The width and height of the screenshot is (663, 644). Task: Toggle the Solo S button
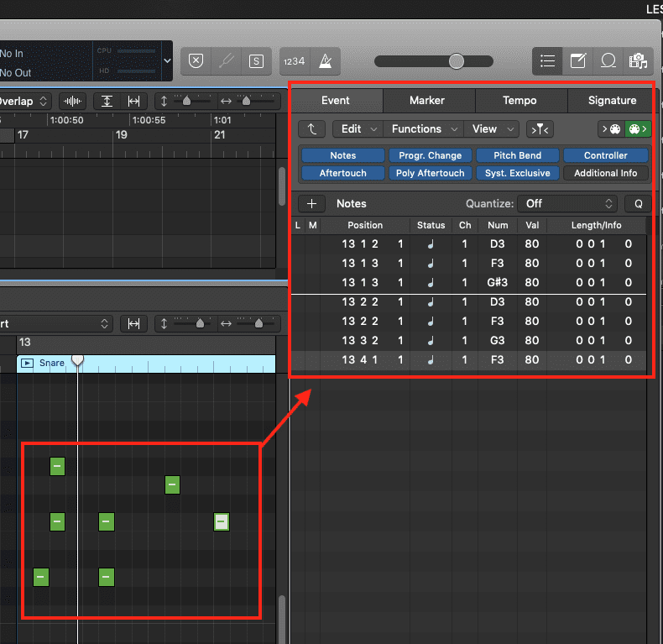(256, 61)
